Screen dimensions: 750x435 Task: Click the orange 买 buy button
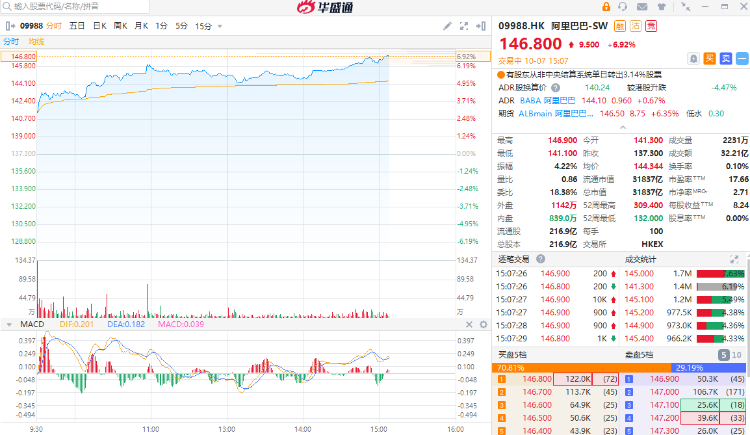click(x=709, y=59)
